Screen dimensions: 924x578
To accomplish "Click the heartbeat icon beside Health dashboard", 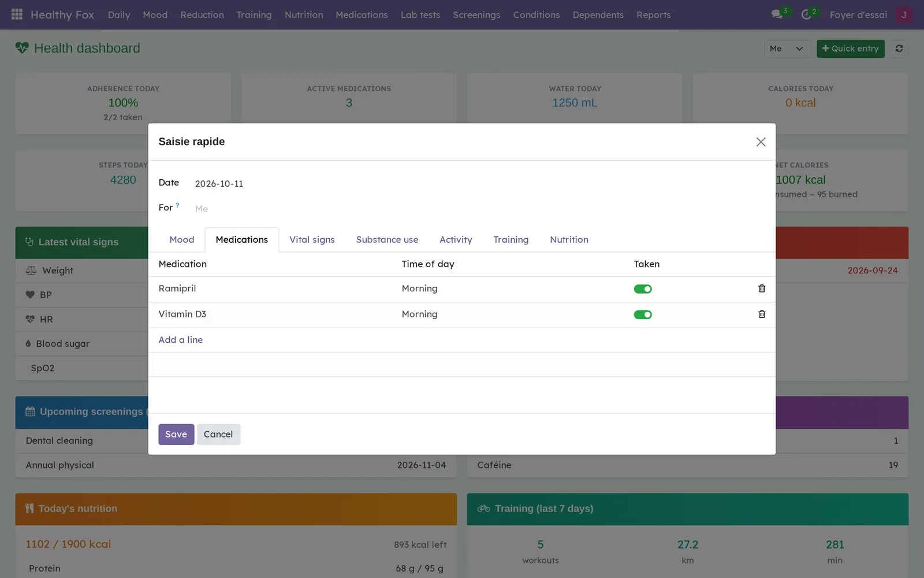I will (22, 48).
